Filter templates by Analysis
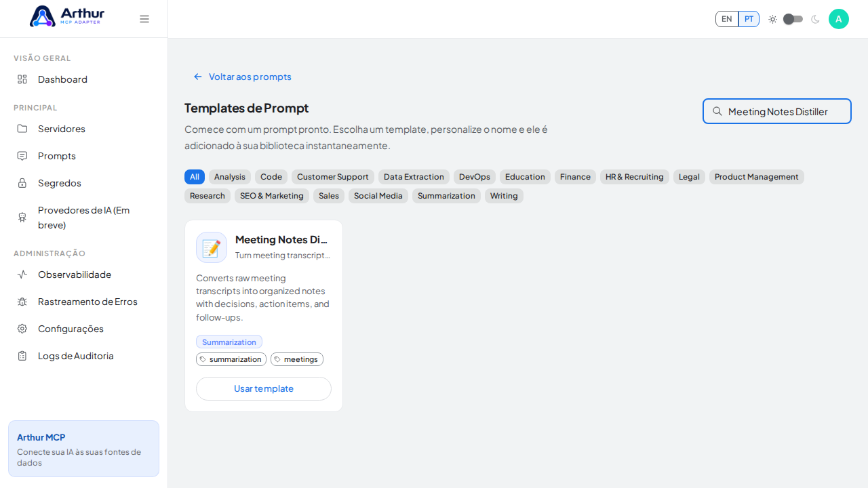The height and width of the screenshot is (488, 868). pyautogui.click(x=230, y=177)
